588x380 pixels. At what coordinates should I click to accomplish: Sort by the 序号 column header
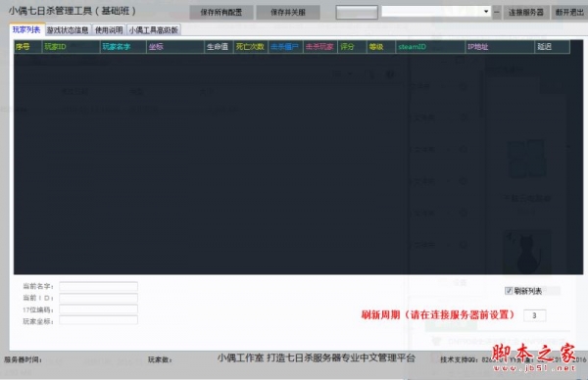pyautogui.click(x=27, y=47)
